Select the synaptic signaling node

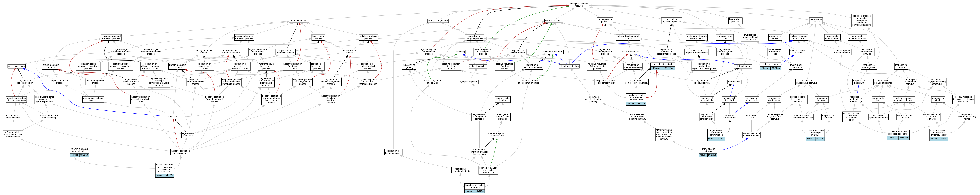tap(468, 82)
